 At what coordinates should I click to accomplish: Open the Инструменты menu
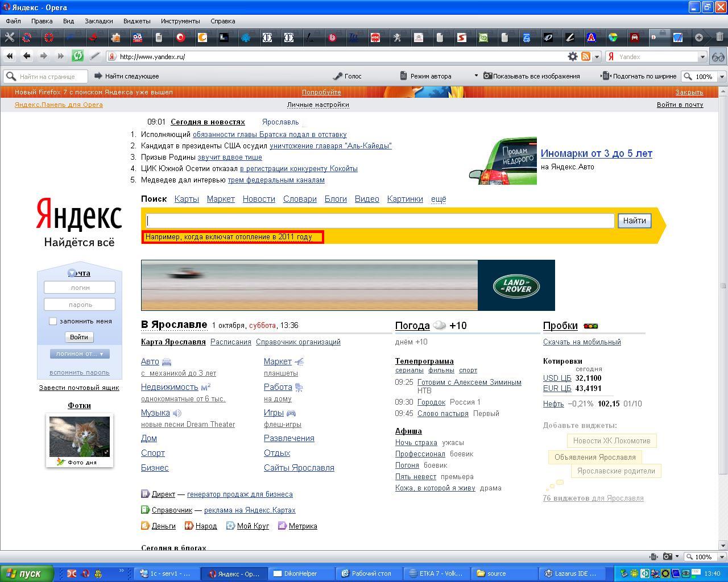click(x=180, y=21)
